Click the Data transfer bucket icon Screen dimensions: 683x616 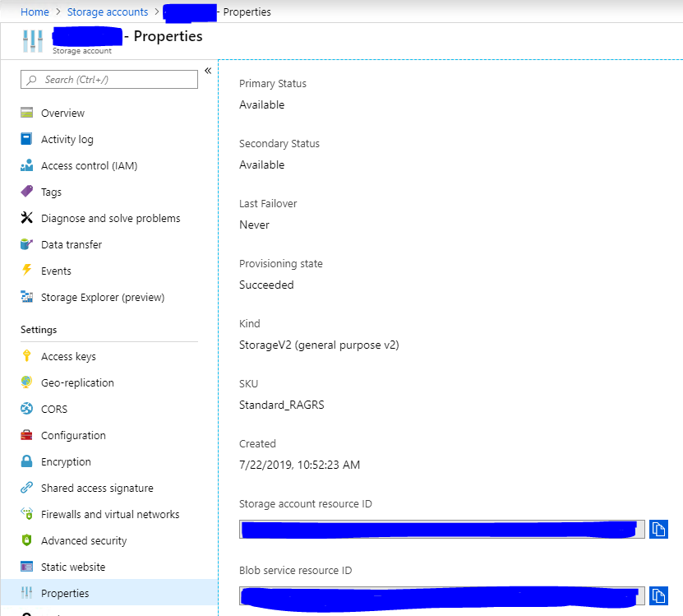26,244
